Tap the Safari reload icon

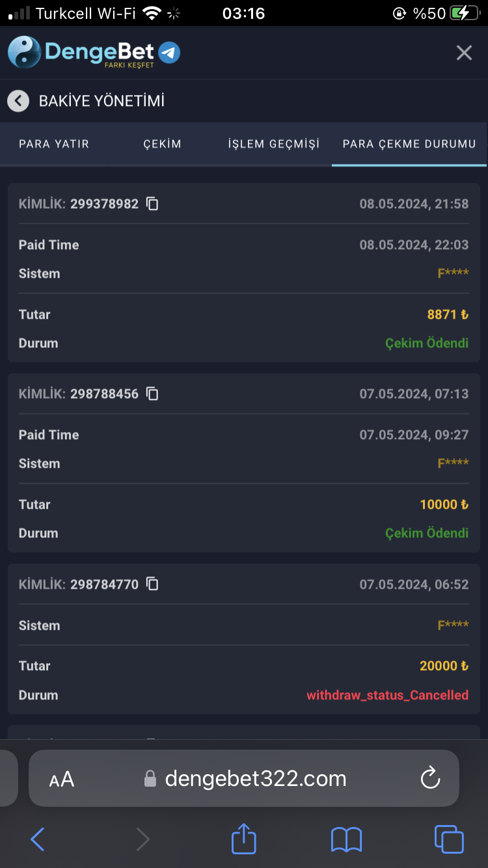pos(430,778)
